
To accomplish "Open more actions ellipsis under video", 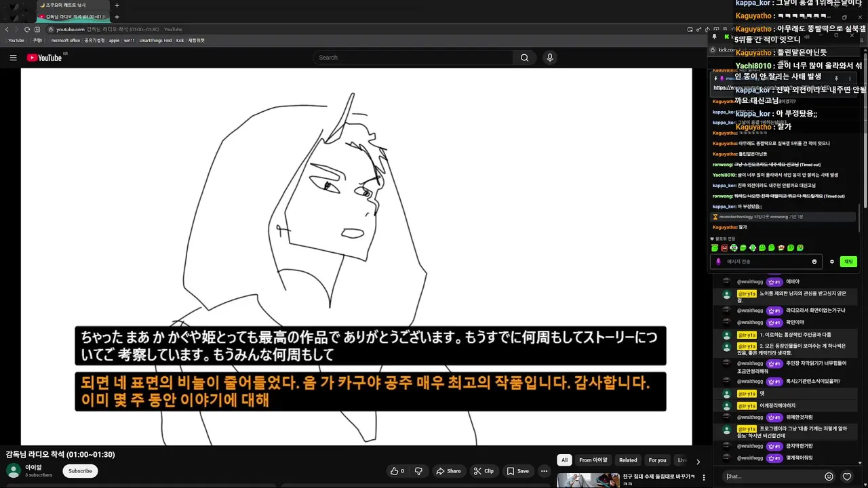I will [x=544, y=471].
